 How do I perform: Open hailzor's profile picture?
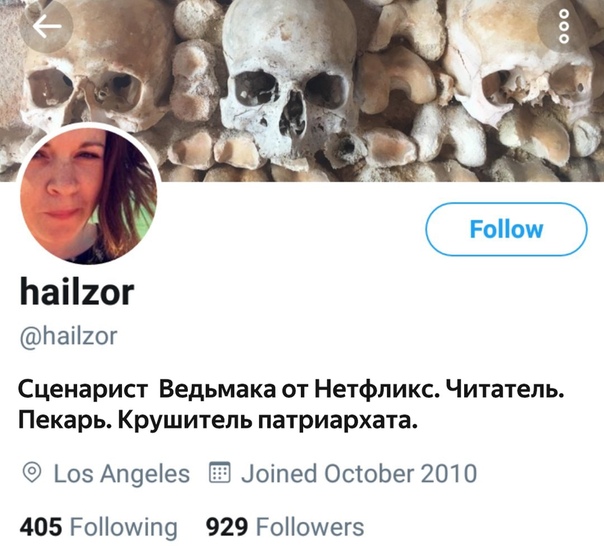pos(89,195)
